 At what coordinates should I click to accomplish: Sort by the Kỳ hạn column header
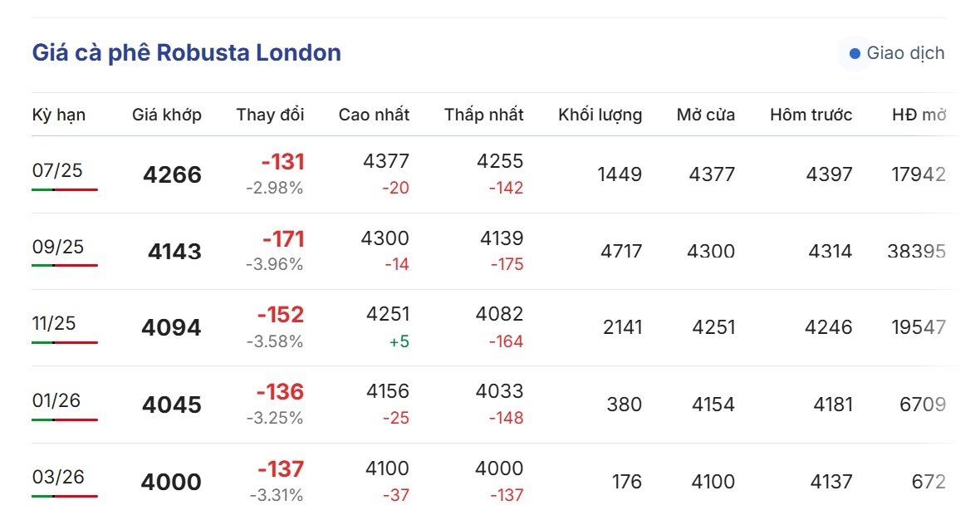coord(59,115)
